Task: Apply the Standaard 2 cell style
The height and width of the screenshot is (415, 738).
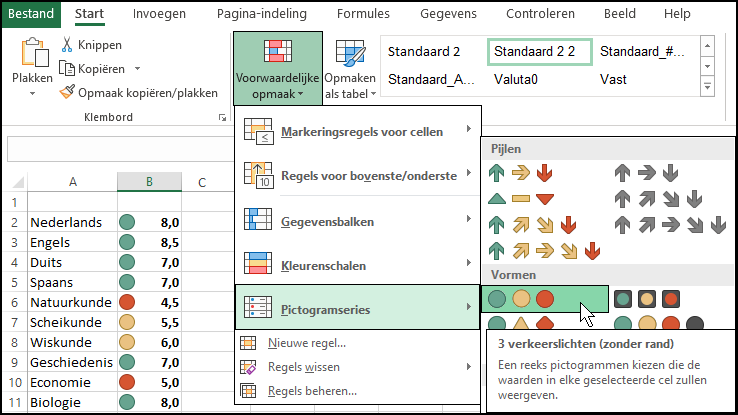Action: pyautogui.click(x=424, y=52)
